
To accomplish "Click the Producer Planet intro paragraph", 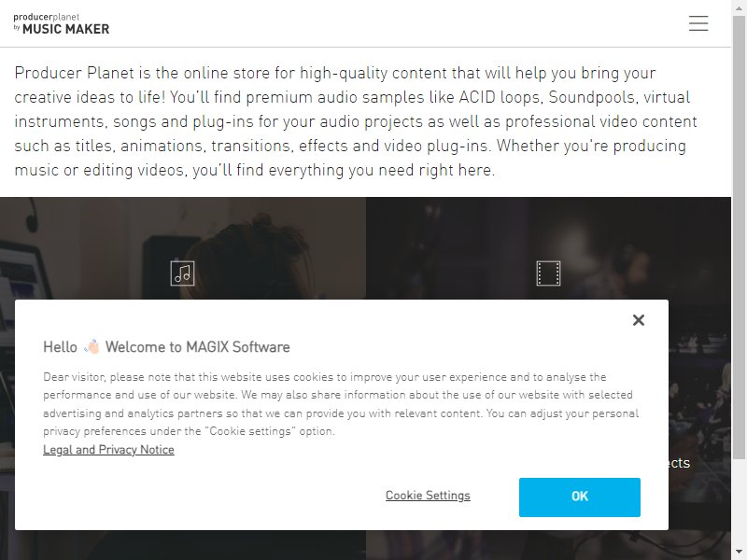I will pyautogui.click(x=356, y=121).
